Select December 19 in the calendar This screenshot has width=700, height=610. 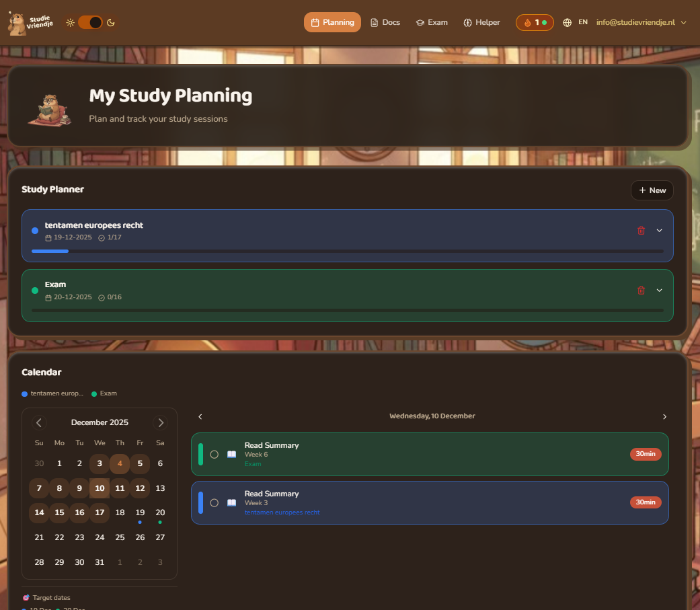pos(140,512)
